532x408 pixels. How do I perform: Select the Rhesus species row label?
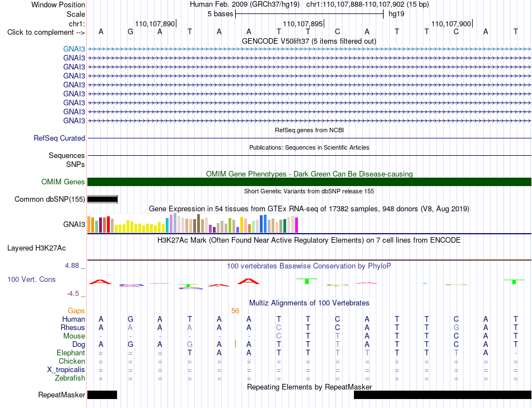73,327
